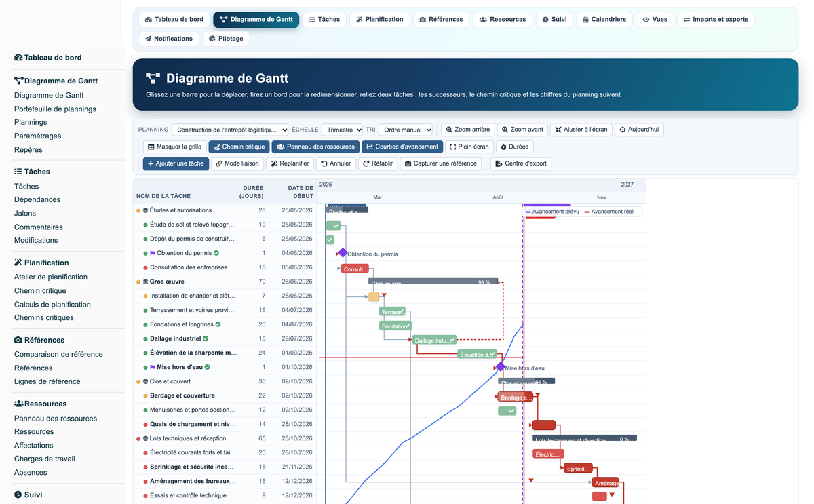
Task: Click Zoom arrière button
Action: [x=467, y=130]
